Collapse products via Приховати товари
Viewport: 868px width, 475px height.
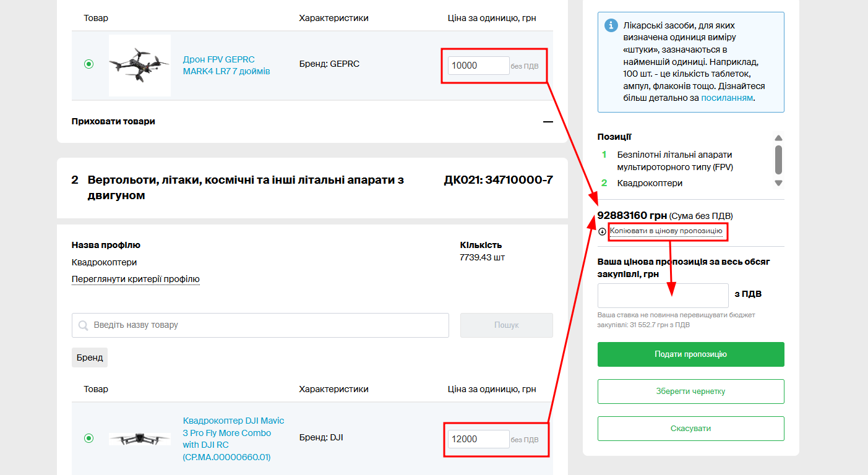[x=113, y=122]
